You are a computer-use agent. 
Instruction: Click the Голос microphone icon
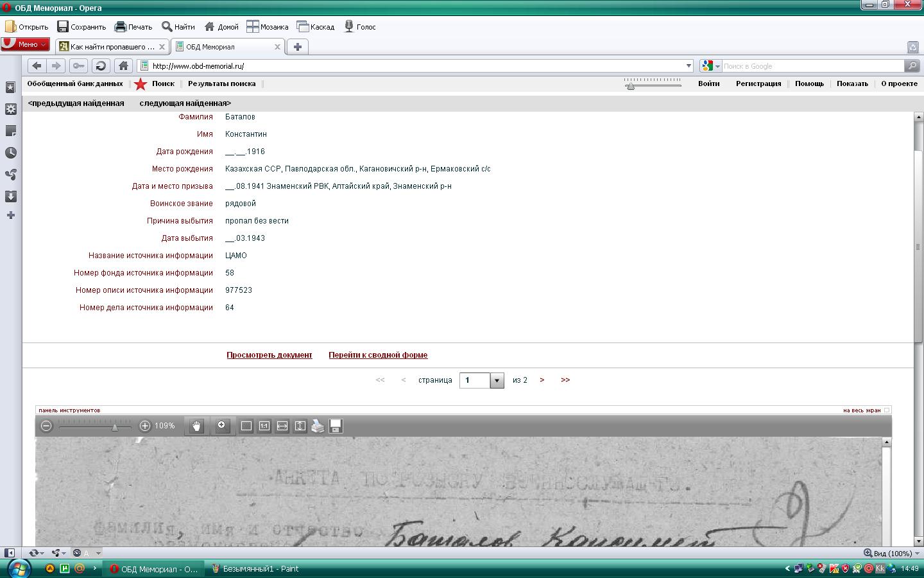click(x=349, y=26)
